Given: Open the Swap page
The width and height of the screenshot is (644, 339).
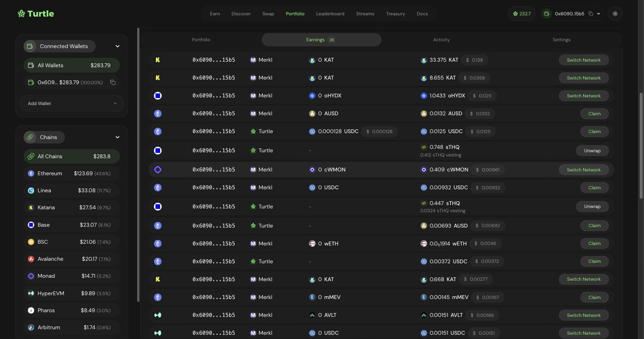Looking at the screenshot, I should (268, 14).
